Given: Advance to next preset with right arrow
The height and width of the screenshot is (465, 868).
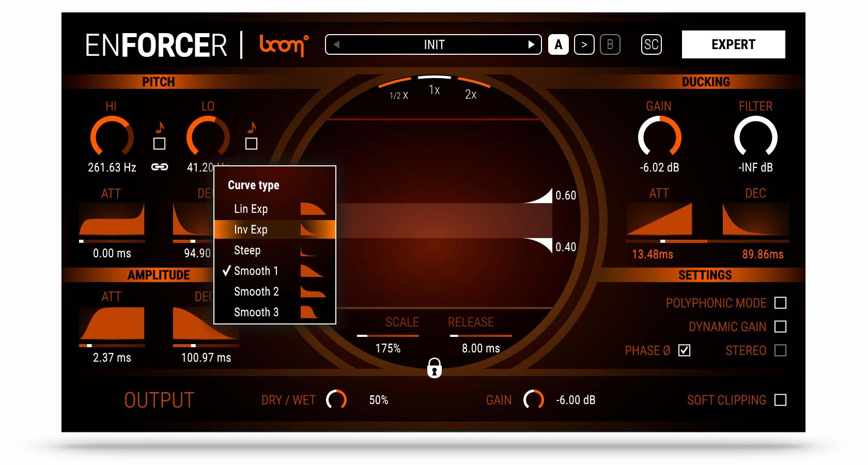Looking at the screenshot, I should [531, 44].
